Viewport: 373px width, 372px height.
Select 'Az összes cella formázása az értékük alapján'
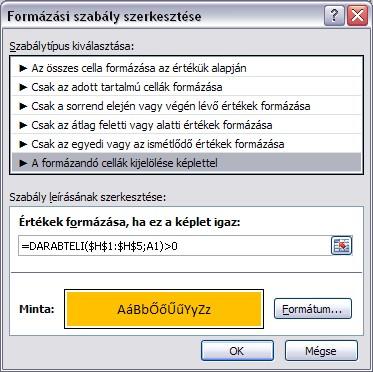point(186,68)
